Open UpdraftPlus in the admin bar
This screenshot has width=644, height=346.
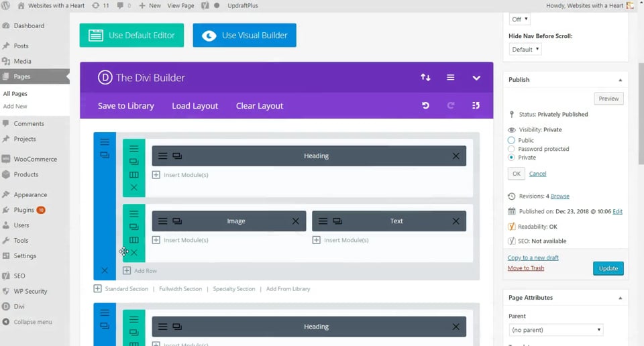coord(243,6)
